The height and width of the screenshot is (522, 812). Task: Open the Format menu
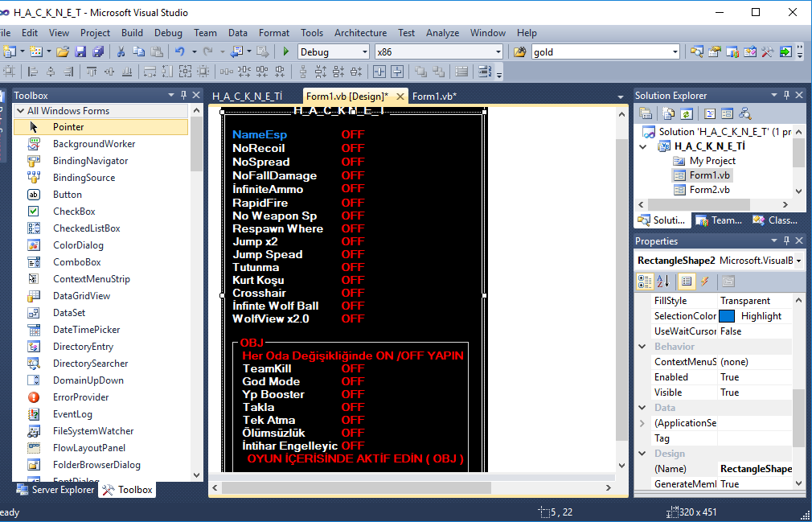(x=274, y=33)
